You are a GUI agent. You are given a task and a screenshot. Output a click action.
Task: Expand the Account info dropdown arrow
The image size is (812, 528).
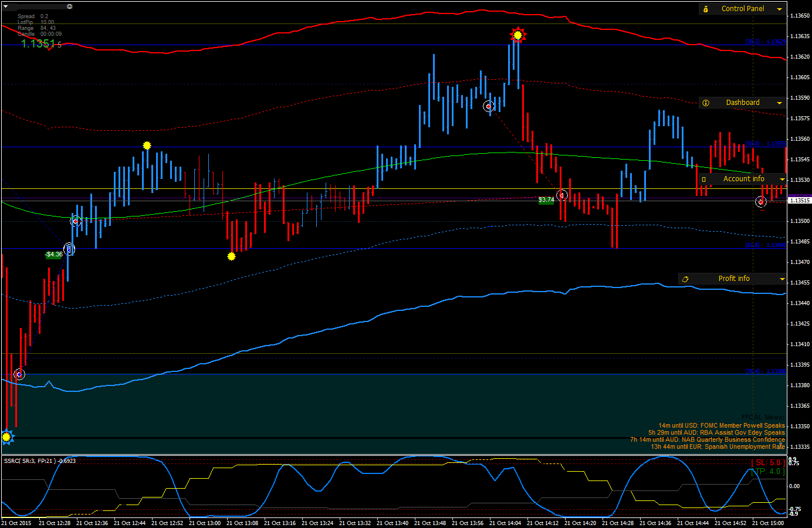pos(782,179)
